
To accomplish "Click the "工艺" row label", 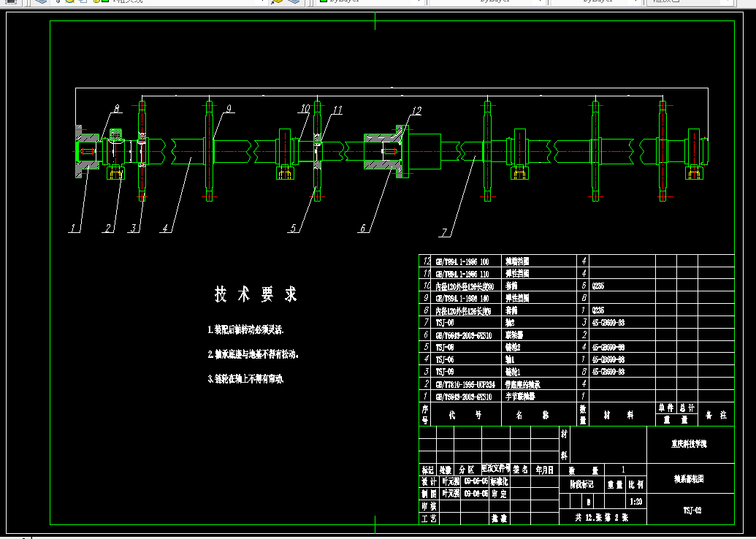I will (429, 519).
